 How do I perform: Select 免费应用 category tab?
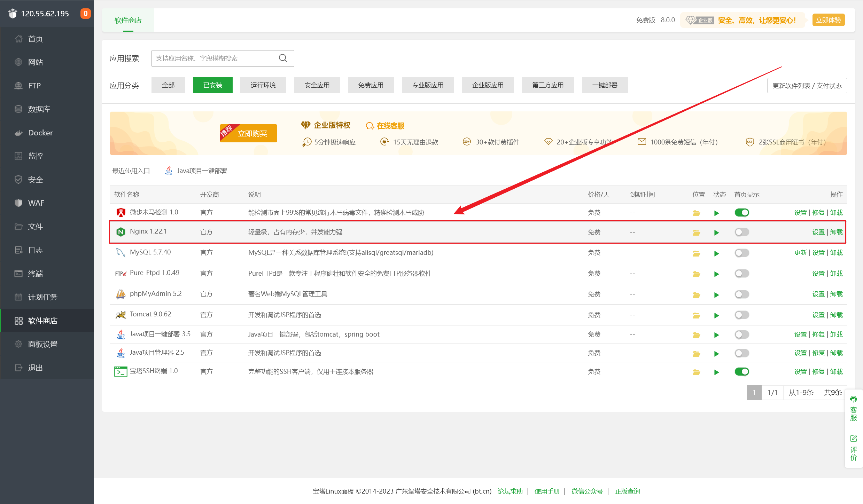[371, 85]
